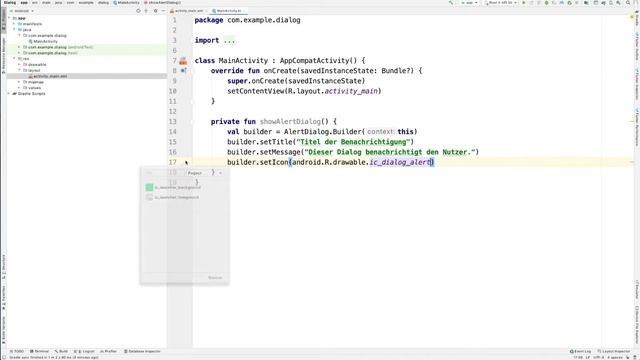This screenshot has width=640, height=360.
Task: Open the Event Log button
Action: pos(580,351)
